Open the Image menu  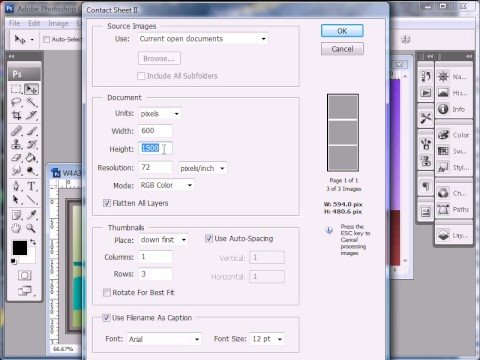(58, 23)
